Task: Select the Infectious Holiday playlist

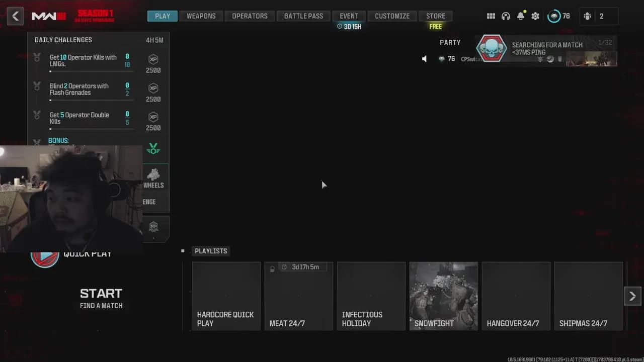Action: (371, 296)
